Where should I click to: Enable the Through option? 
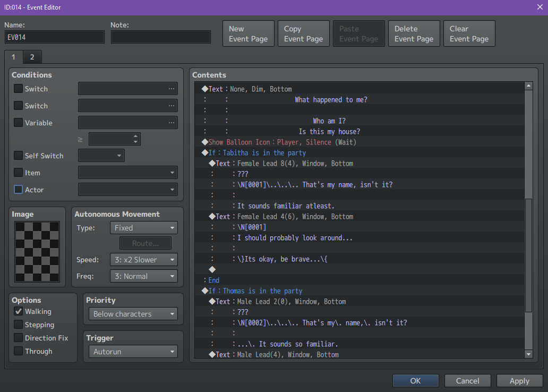18,351
